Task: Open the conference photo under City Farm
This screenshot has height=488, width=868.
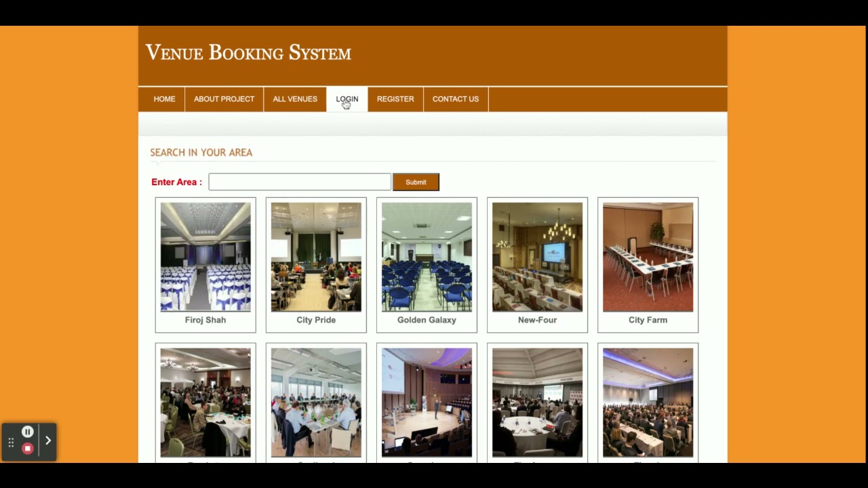Action: [648, 403]
